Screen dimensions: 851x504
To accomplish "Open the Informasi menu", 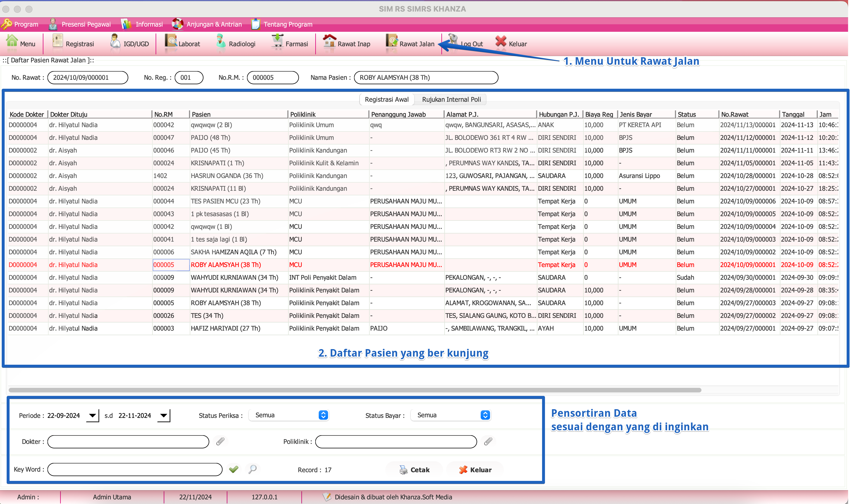I will (x=142, y=24).
